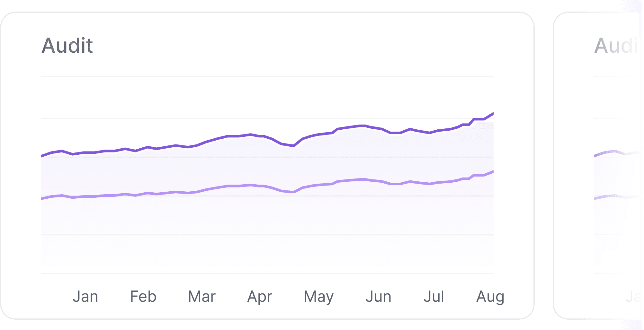Select the Jul axis label
Image resolution: width=644 pixels, height=330 pixels.
(x=434, y=296)
